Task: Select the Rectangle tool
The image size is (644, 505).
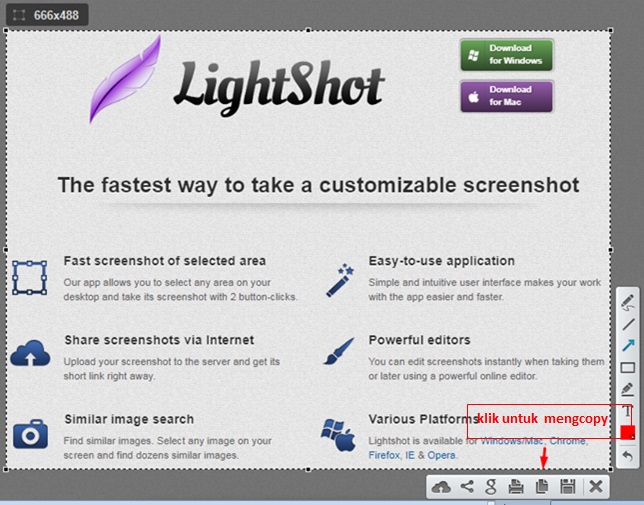Action: 628,367
